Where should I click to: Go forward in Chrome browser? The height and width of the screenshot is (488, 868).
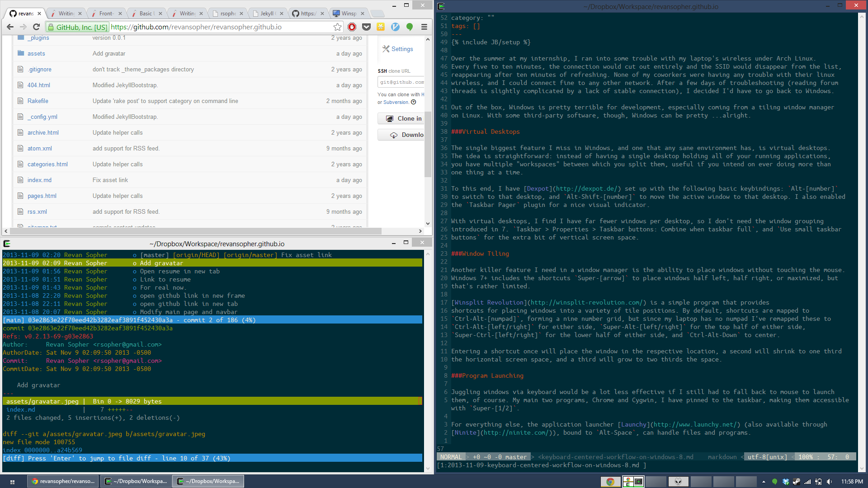click(x=23, y=27)
